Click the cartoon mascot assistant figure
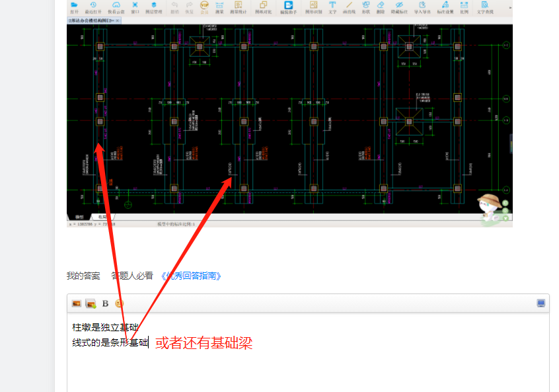This screenshot has width=559, height=392. (491, 209)
